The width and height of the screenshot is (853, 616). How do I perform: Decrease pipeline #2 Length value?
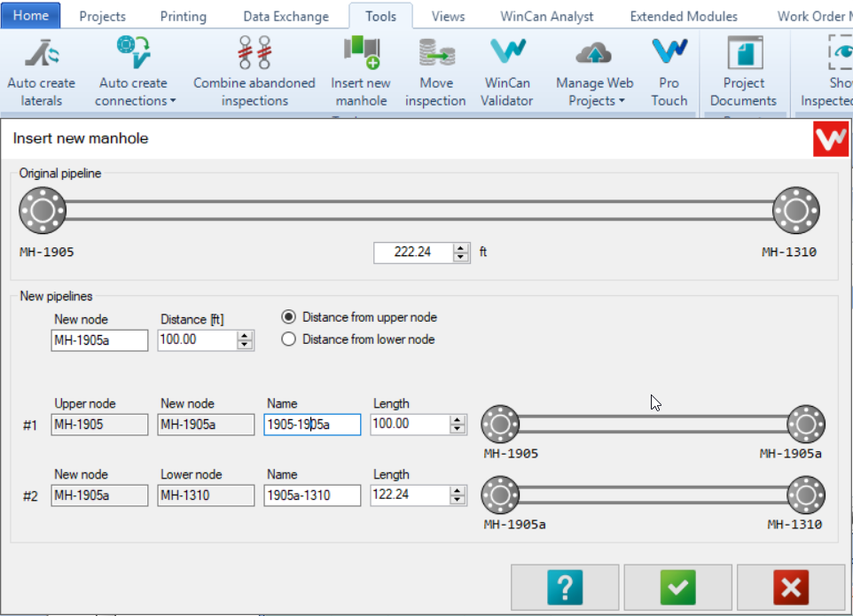(x=458, y=500)
